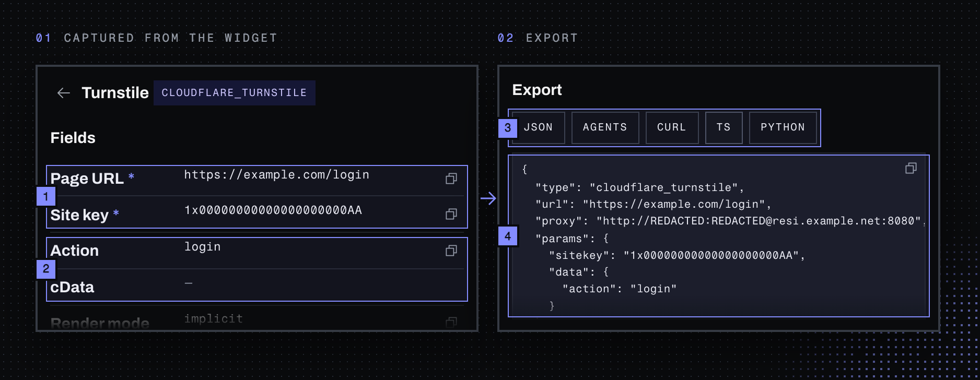Viewport: 980px width, 380px height.
Task: Go back using the arrow beside Turnstile
Action: [64, 93]
